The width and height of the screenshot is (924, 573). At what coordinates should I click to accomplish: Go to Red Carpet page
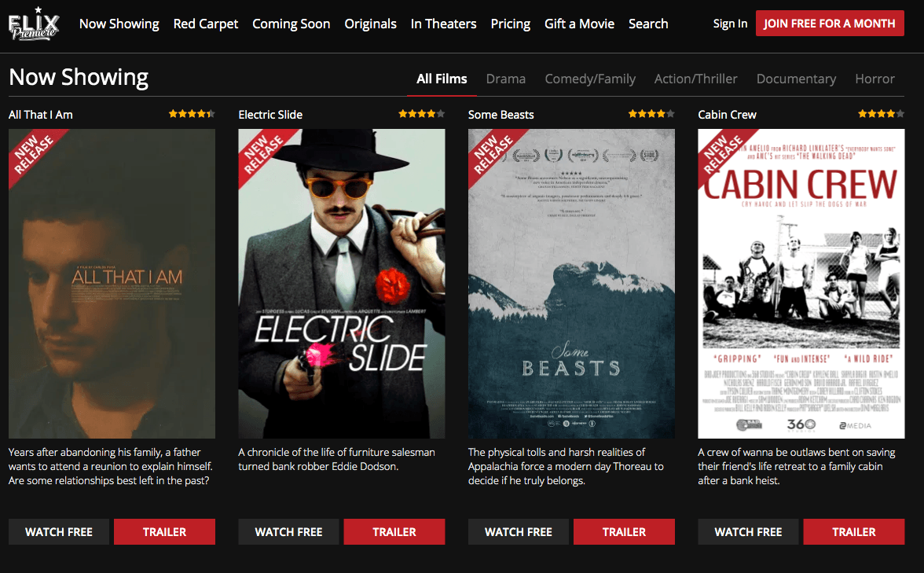tap(206, 24)
